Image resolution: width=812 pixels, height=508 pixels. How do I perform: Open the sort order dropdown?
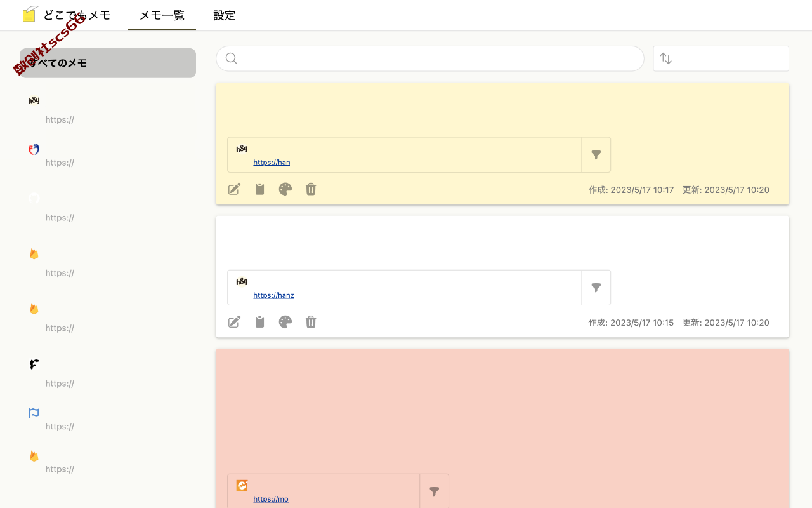pyautogui.click(x=721, y=58)
